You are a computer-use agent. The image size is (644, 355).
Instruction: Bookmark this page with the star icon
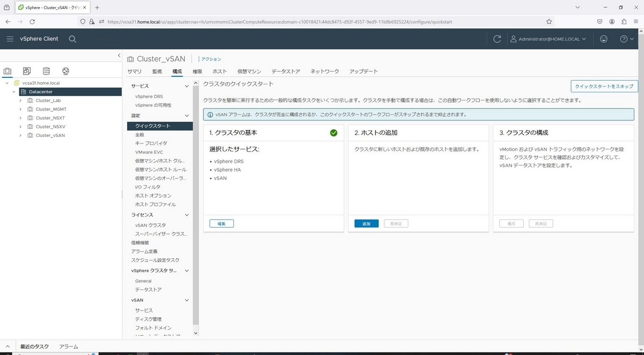pyautogui.click(x=549, y=21)
